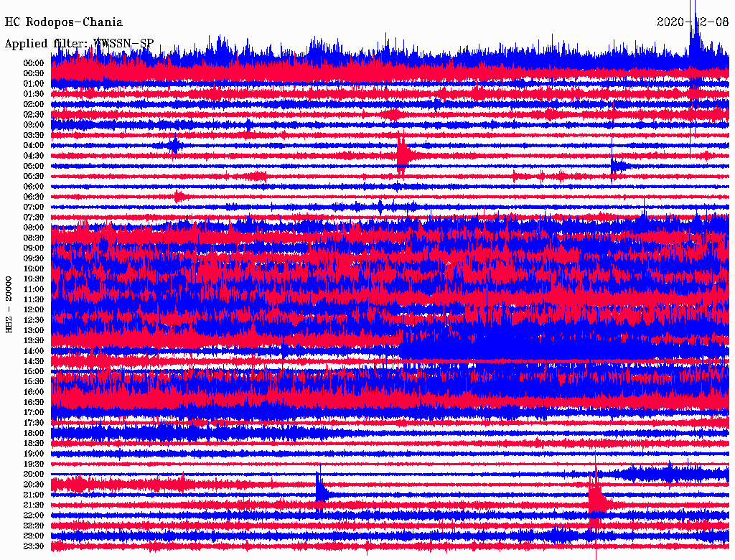Screen dimensions: 735x560
Task: Click the big red event on 21:00 trace
Action: click(x=596, y=497)
